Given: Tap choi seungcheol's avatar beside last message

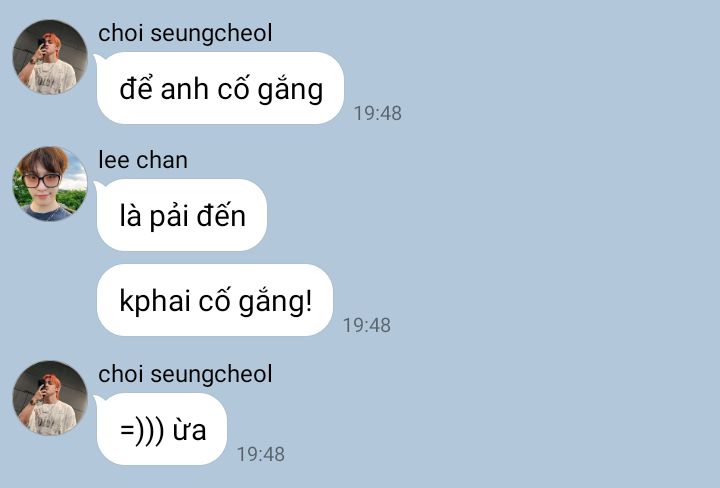Looking at the screenshot, I should (x=50, y=398).
